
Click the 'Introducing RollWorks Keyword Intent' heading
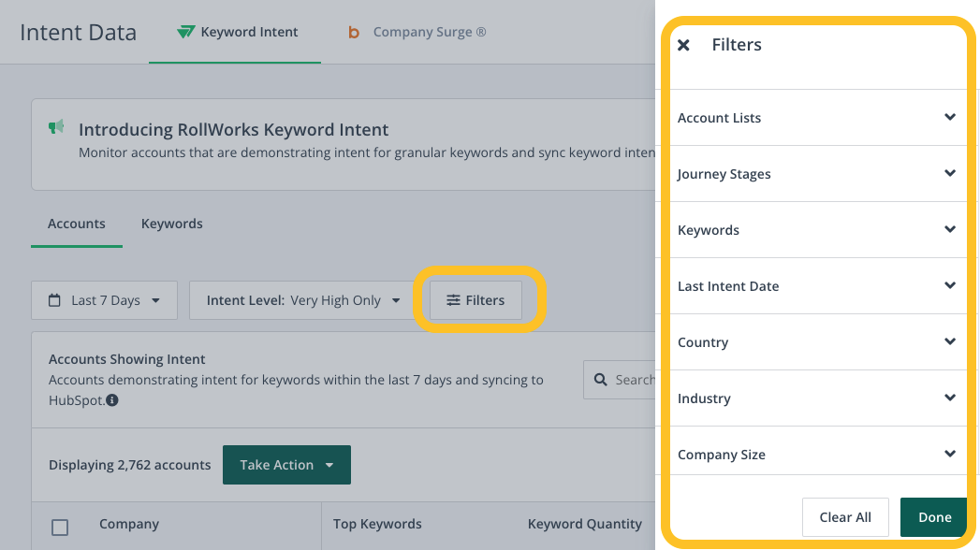click(233, 129)
